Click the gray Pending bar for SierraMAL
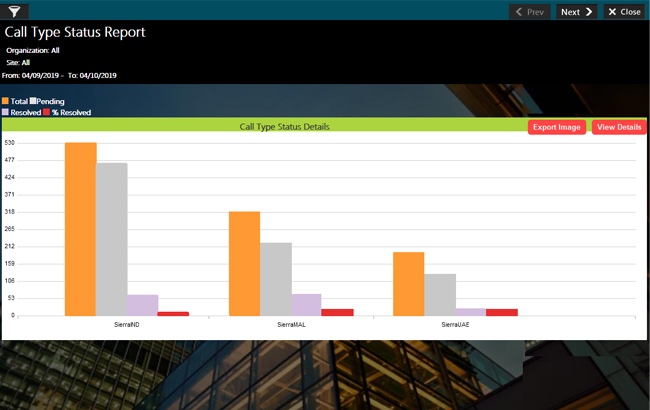This screenshot has width=650, height=410. pos(275,279)
